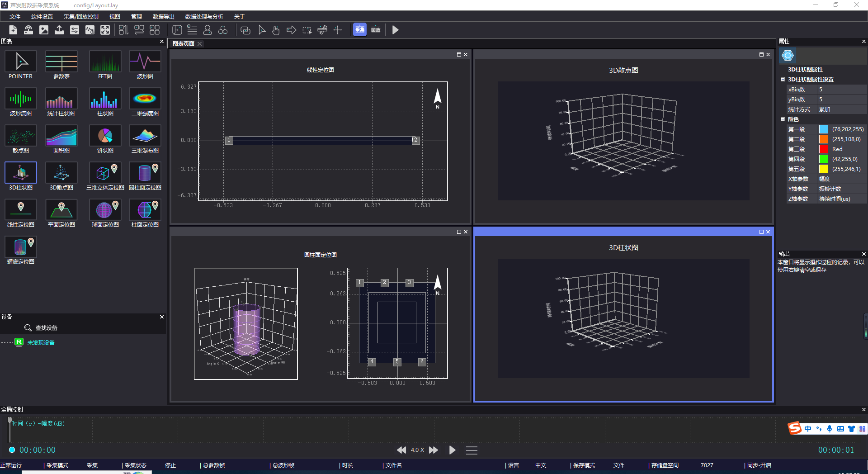Pick the 饼状图 pie chart icon

coord(105,136)
